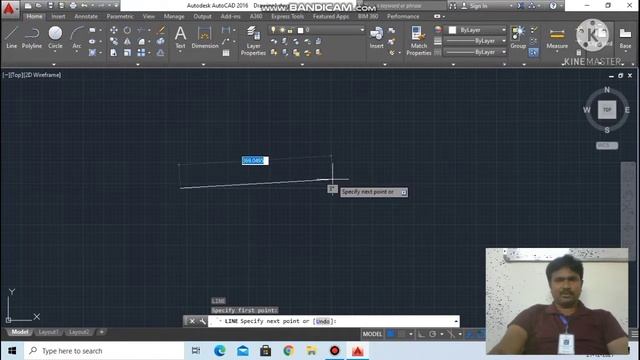Click the Undo option in command line

pyautogui.click(x=322, y=321)
